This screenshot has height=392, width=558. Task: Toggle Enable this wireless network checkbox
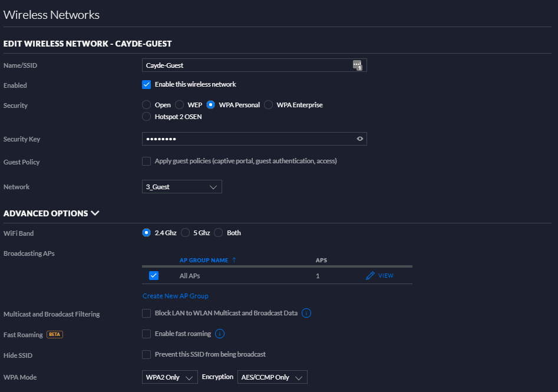[x=146, y=84]
